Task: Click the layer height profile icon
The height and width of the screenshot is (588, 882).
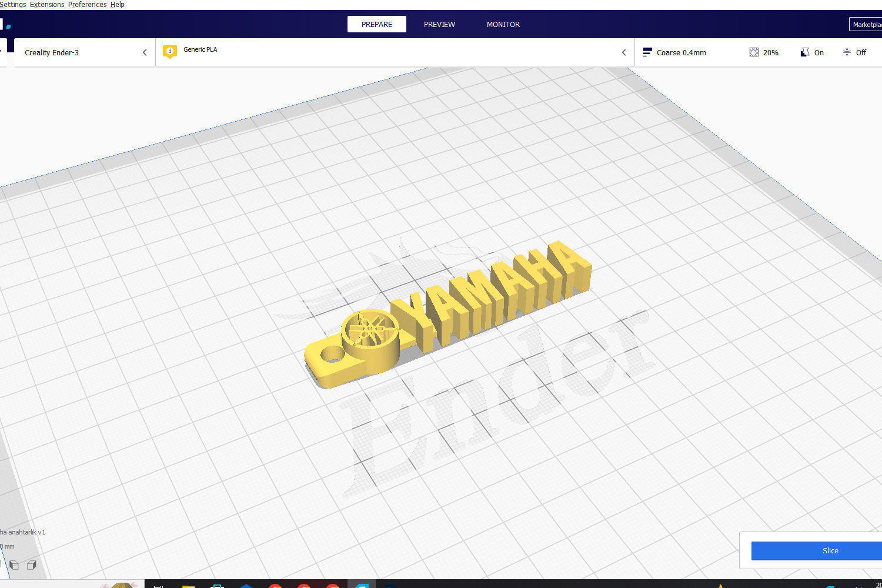Action: [647, 52]
